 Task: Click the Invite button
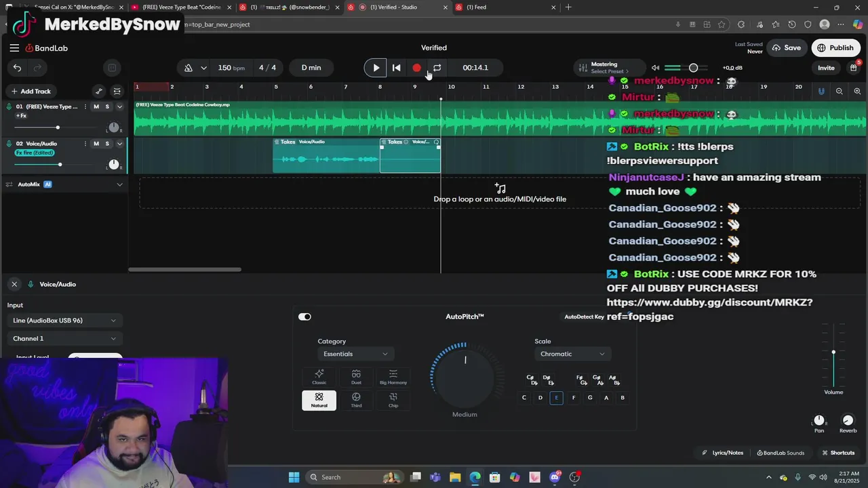click(826, 68)
